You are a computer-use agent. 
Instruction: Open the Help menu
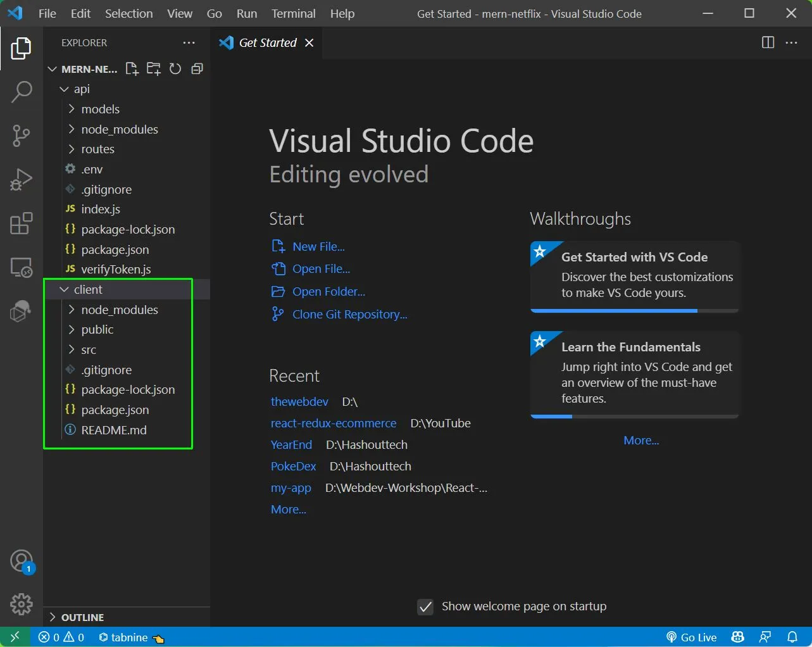342,13
